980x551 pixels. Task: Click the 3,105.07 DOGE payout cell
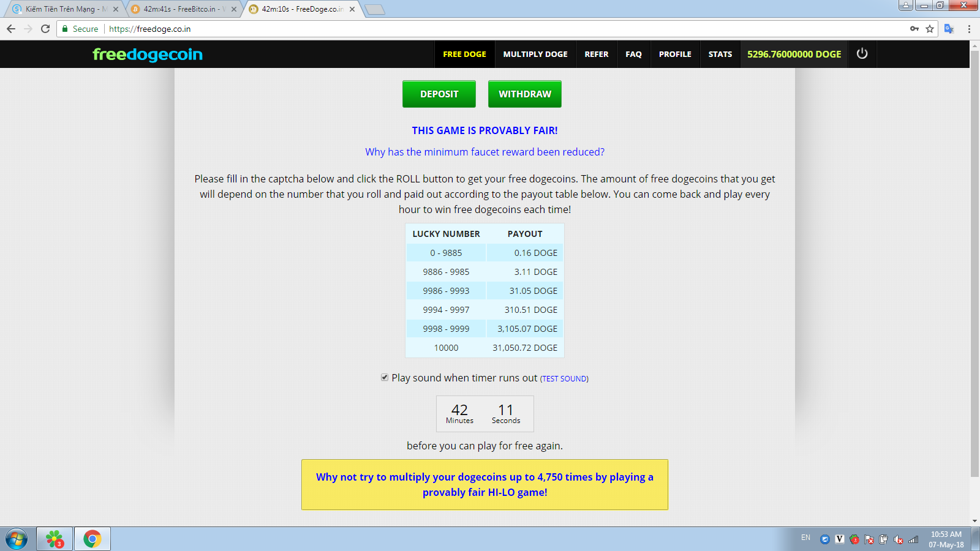[x=525, y=329]
